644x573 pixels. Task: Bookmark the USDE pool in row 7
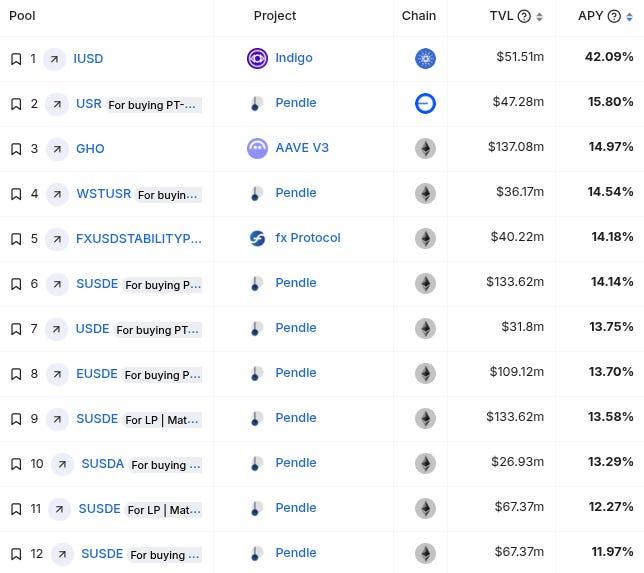pos(16,329)
